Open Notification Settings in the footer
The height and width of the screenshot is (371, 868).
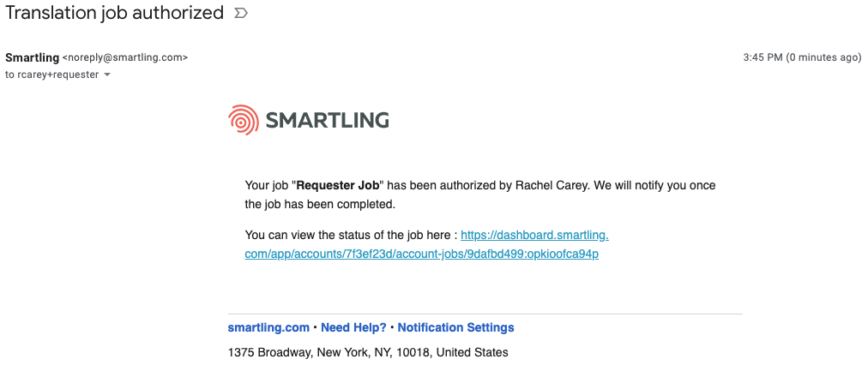[x=456, y=328]
